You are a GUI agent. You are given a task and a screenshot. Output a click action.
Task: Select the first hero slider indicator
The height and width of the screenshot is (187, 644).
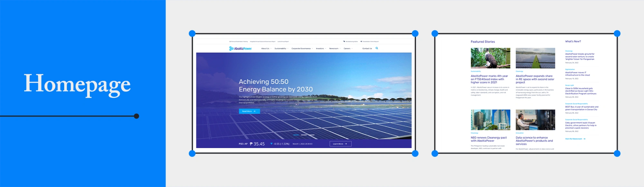pyautogui.click(x=296, y=135)
